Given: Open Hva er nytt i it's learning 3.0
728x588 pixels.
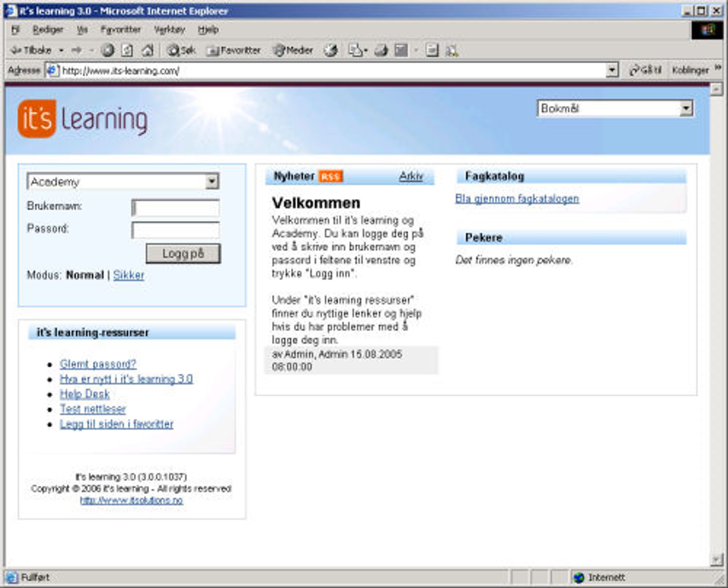Looking at the screenshot, I should pos(126,379).
